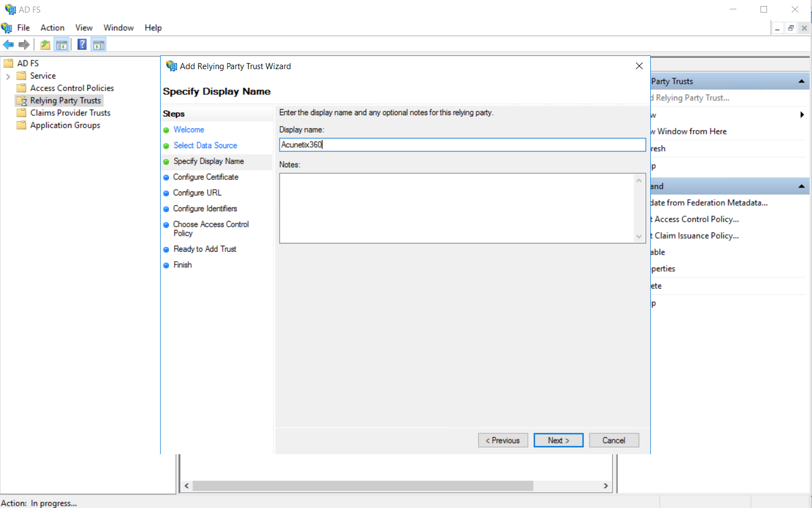
Task: Click Edit Claim Issuance Policy action
Action: coord(695,236)
